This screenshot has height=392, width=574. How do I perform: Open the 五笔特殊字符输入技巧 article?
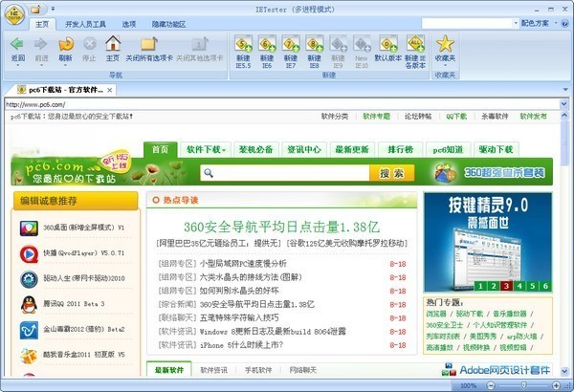239,317
